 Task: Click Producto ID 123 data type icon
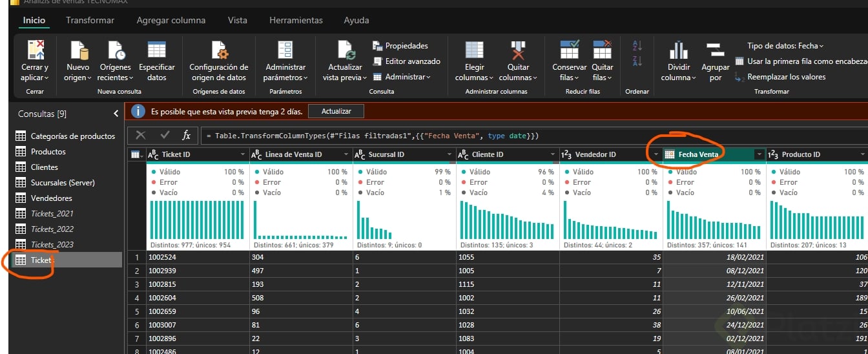point(773,154)
